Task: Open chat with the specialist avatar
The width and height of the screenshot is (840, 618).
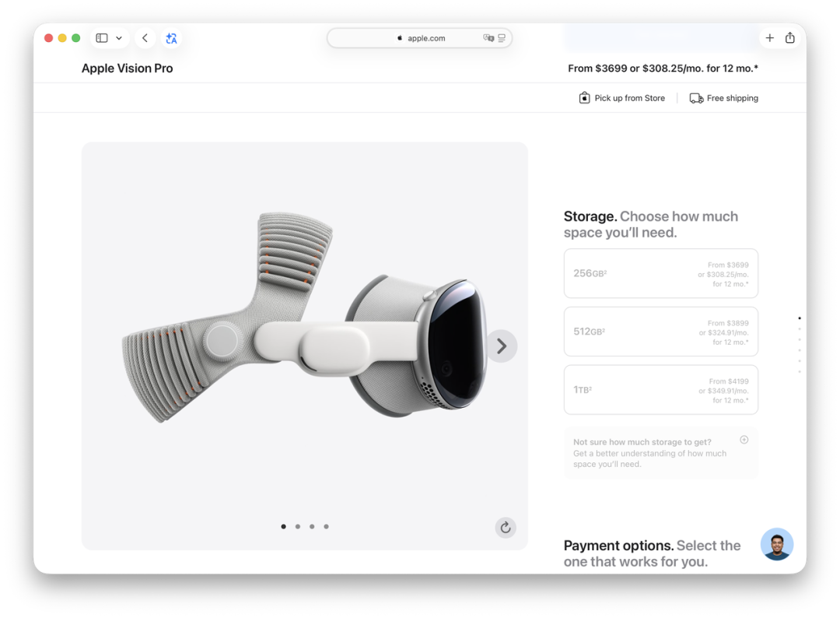Action: point(777,544)
